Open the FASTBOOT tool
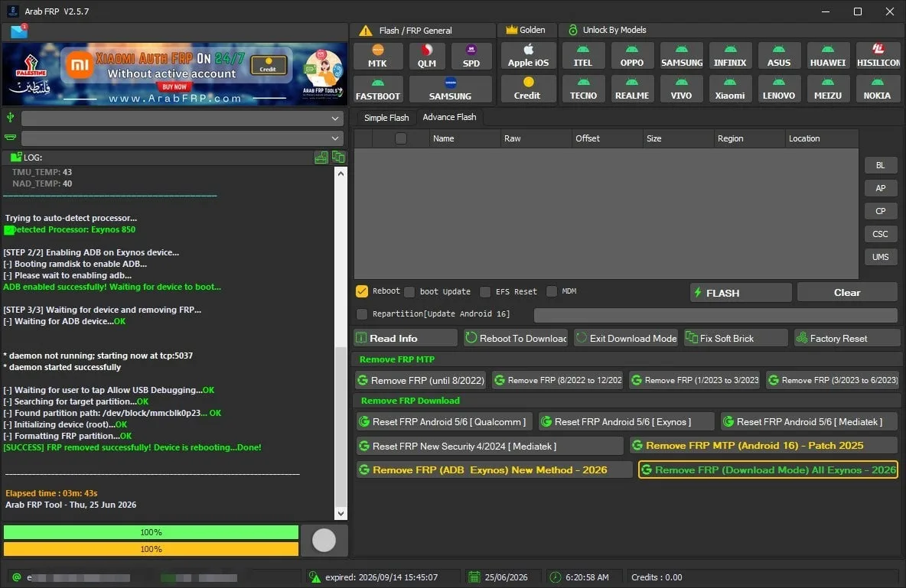Image resolution: width=906 pixels, height=588 pixels. [377, 89]
